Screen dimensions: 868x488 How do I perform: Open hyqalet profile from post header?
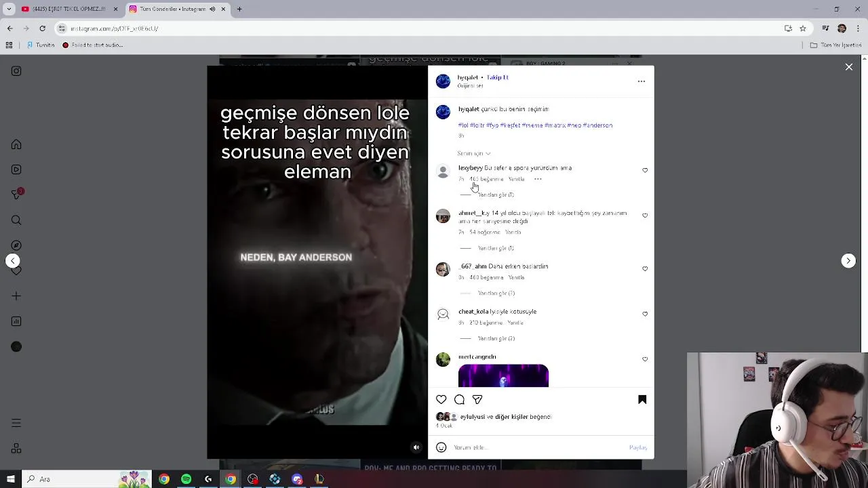pos(468,77)
